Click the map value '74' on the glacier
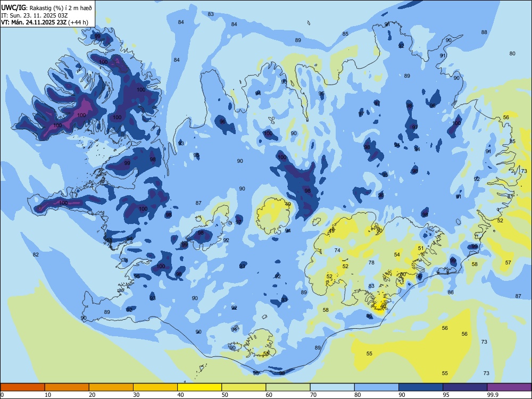 (337, 251)
